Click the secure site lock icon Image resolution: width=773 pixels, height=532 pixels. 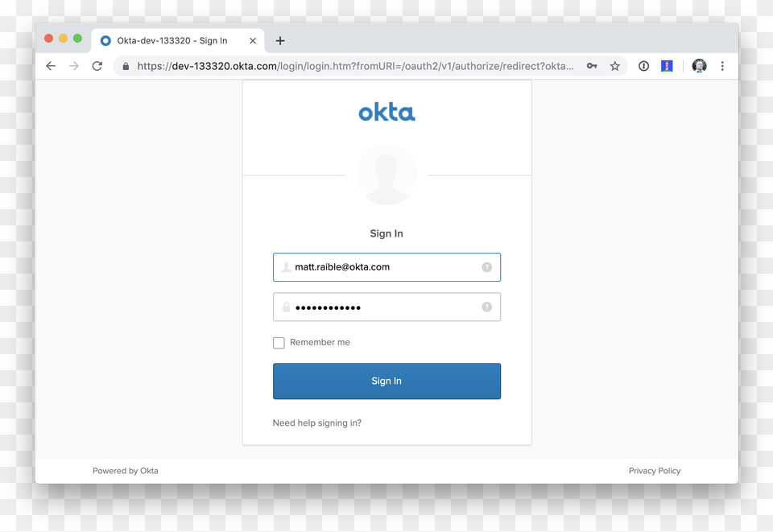coord(126,66)
